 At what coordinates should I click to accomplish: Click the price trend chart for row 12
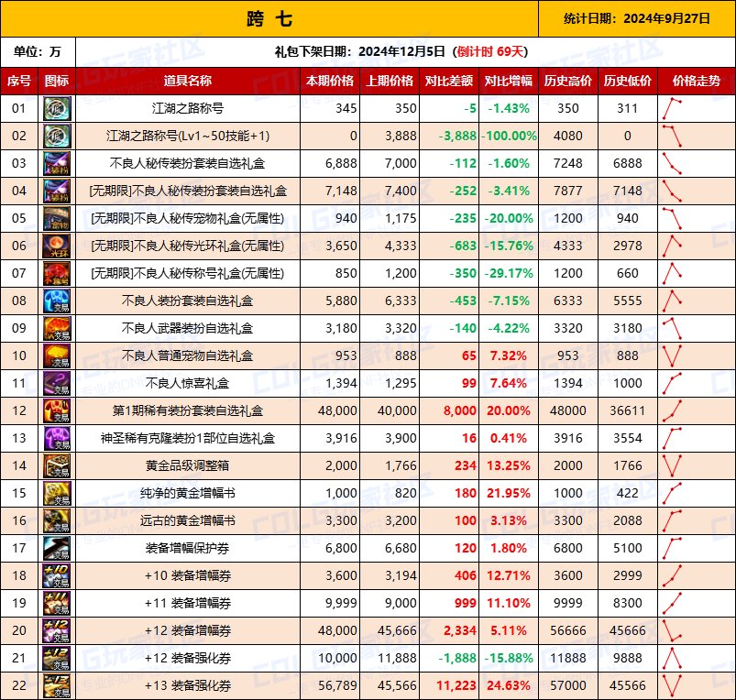point(672,410)
